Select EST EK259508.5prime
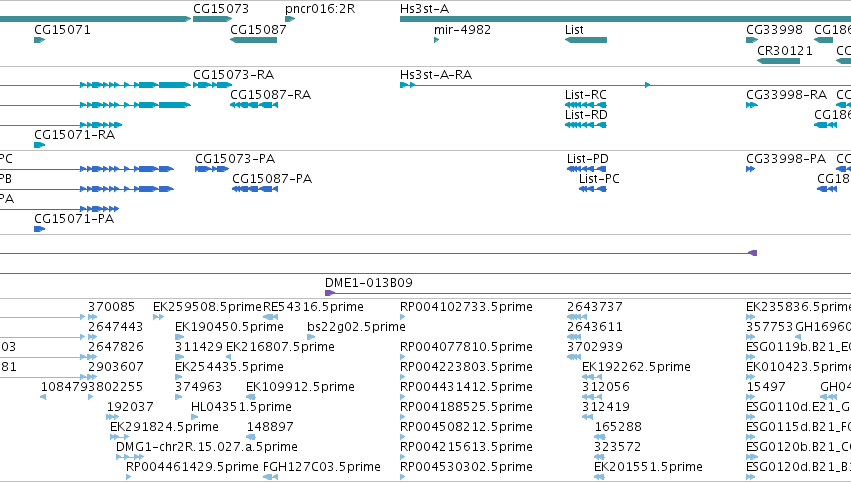851x482 pixels. (x=207, y=307)
